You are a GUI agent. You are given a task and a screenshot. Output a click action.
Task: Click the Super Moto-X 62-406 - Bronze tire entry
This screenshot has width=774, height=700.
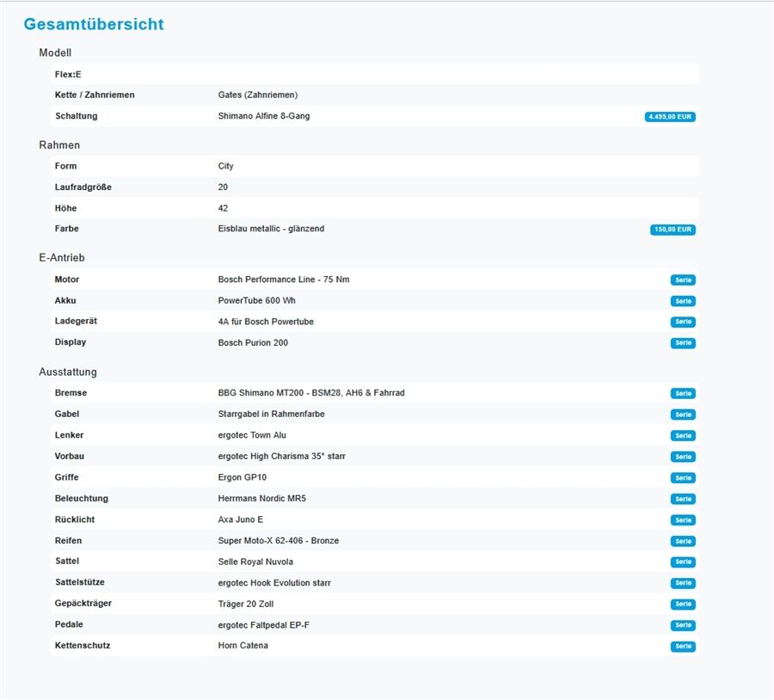coord(278,541)
